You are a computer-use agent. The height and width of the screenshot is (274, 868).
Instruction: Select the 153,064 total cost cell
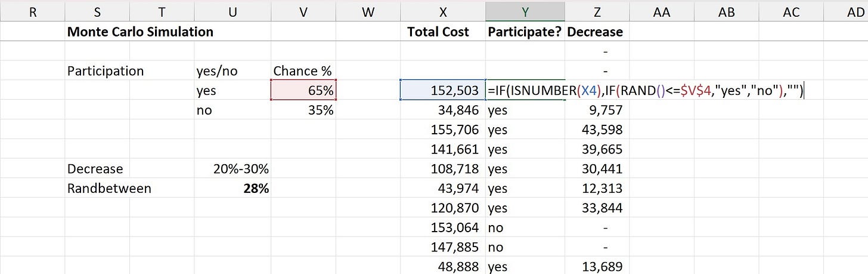(x=443, y=227)
